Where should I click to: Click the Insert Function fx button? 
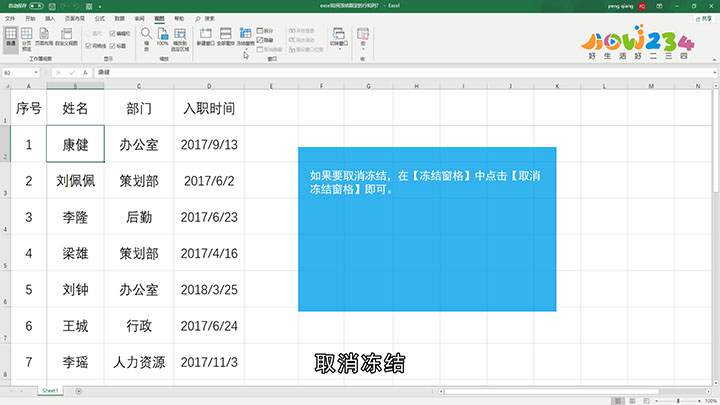tap(85, 72)
